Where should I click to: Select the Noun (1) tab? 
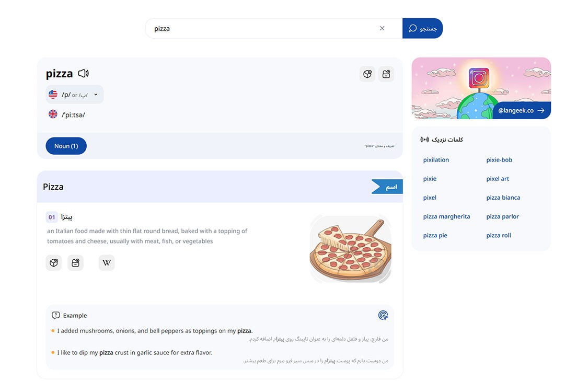click(x=66, y=146)
